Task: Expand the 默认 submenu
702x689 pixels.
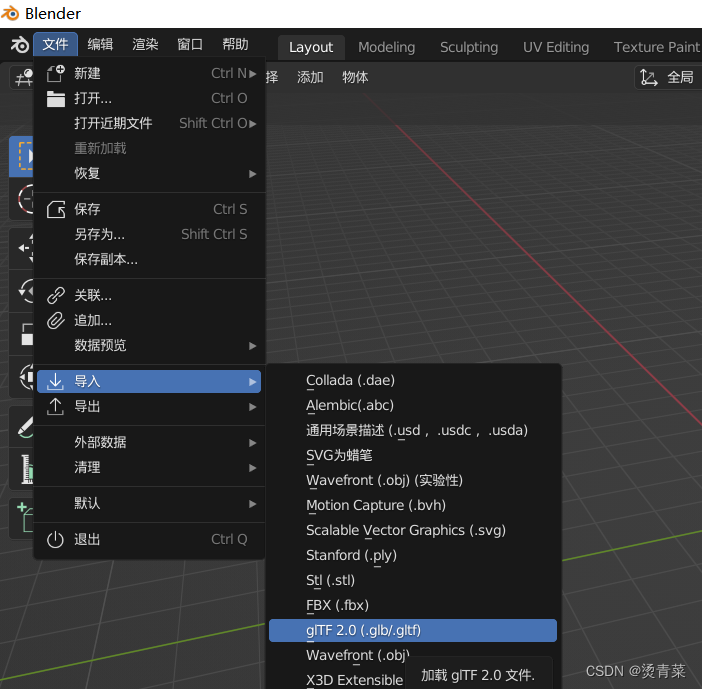Action: pos(149,503)
